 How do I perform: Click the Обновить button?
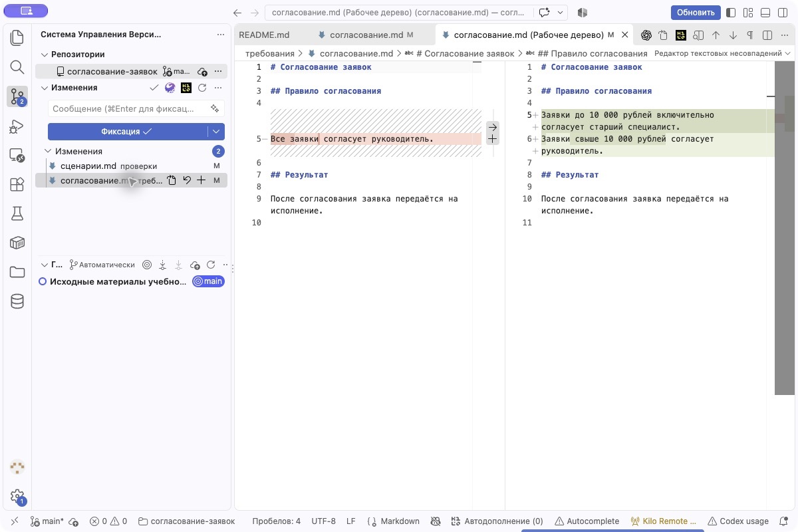[x=696, y=13]
